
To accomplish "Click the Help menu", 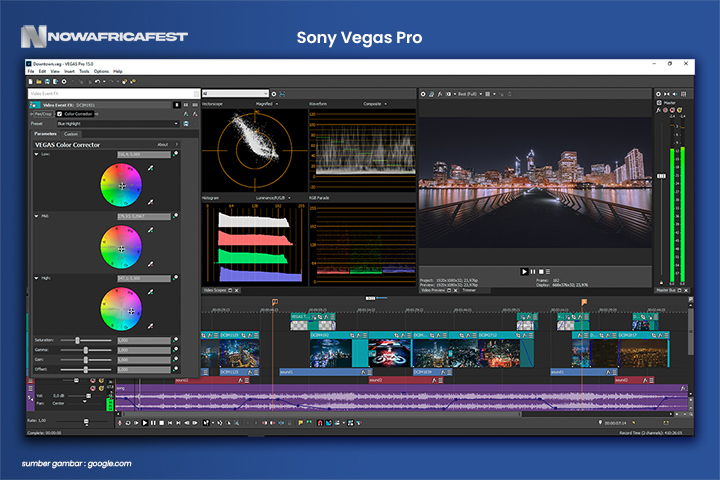I will coord(118,71).
